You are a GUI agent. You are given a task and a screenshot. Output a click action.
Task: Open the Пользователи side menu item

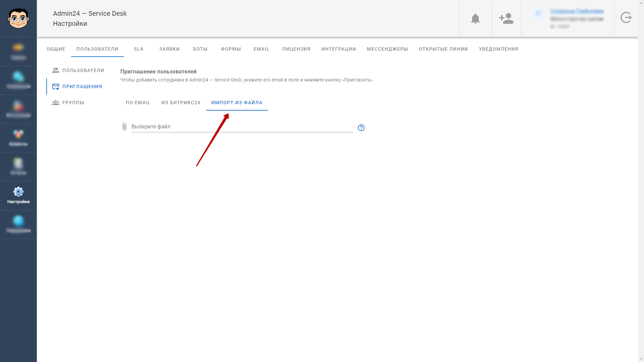coord(78,70)
